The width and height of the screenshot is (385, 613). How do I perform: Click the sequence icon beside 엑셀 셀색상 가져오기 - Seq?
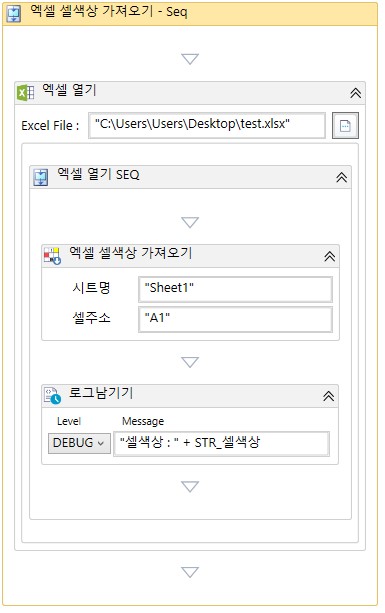click(13, 14)
